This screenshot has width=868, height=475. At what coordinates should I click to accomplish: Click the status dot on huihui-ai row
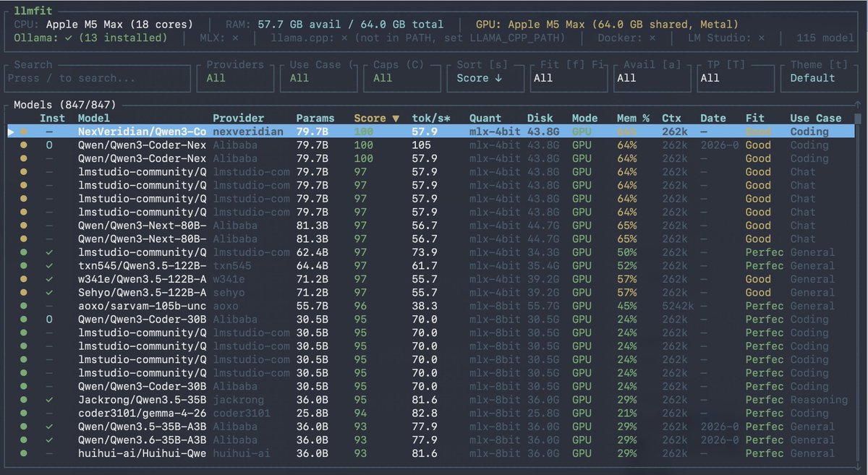(x=24, y=453)
